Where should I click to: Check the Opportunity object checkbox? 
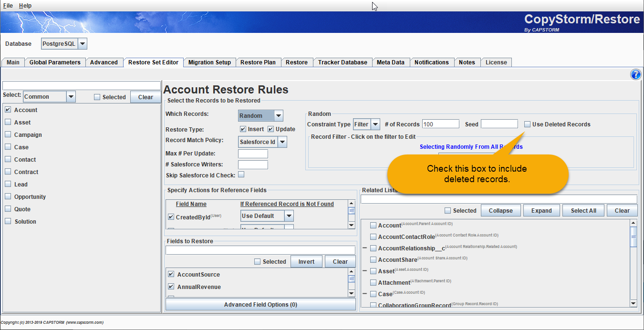point(8,196)
